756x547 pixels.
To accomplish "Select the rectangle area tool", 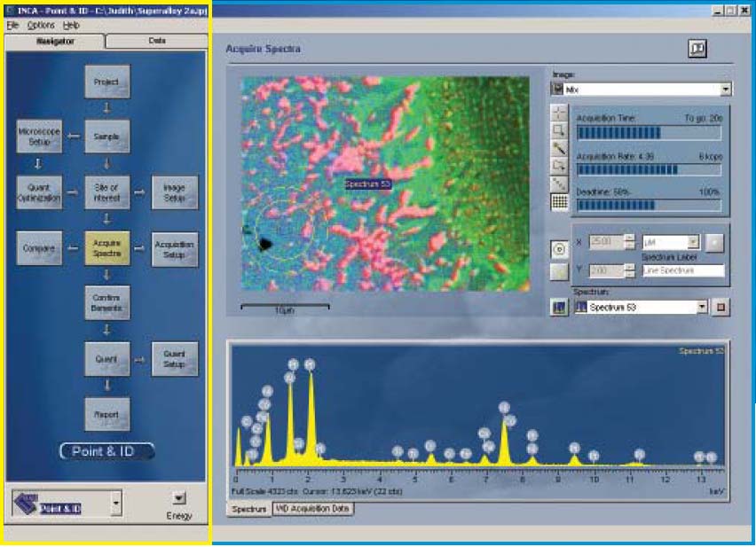I will 559,130.
